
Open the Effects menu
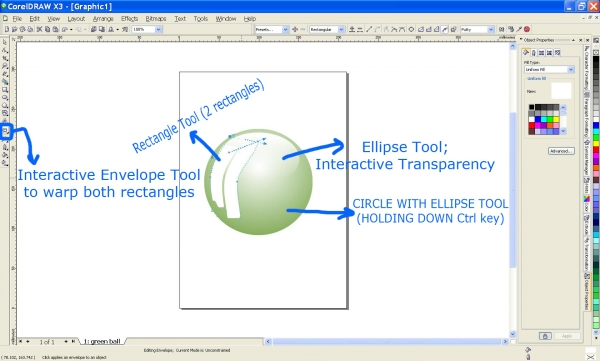point(129,18)
